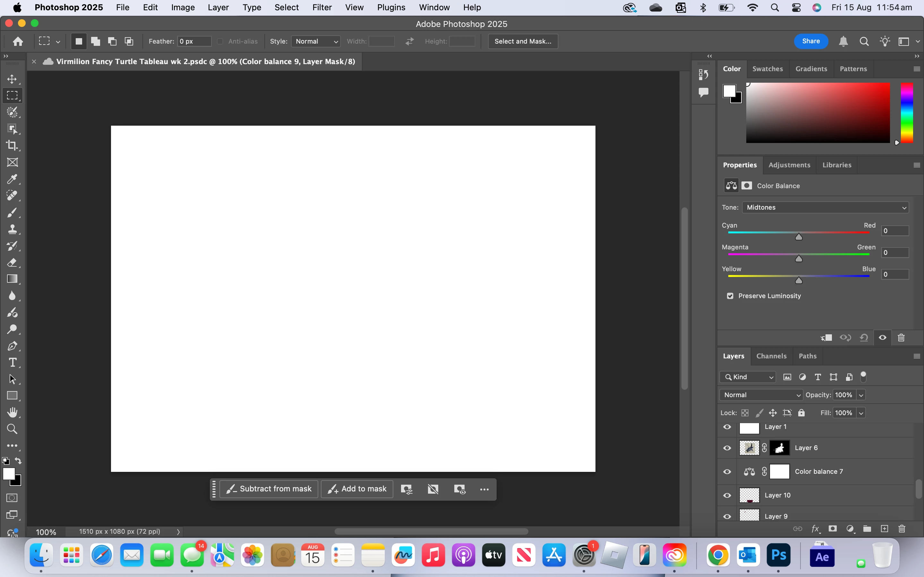
Task: Hide Layer 6 visibility eye
Action: click(x=727, y=448)
